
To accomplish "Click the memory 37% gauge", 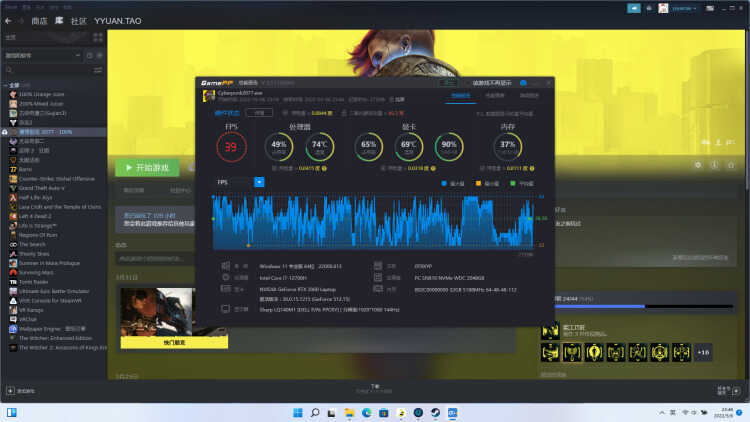I will pos(507,146).
